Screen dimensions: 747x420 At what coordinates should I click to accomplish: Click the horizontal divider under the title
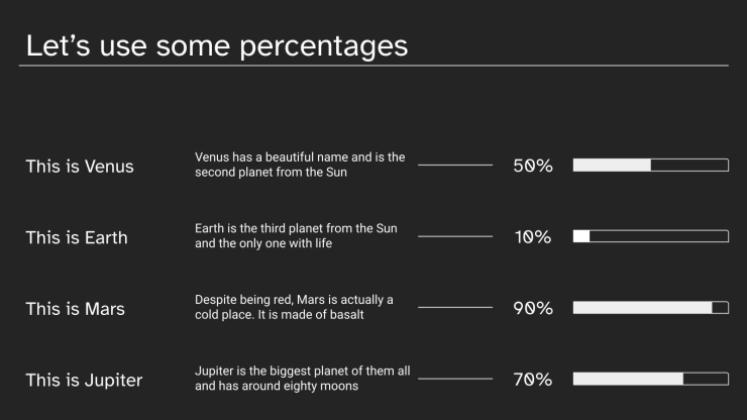click(373, 66)
